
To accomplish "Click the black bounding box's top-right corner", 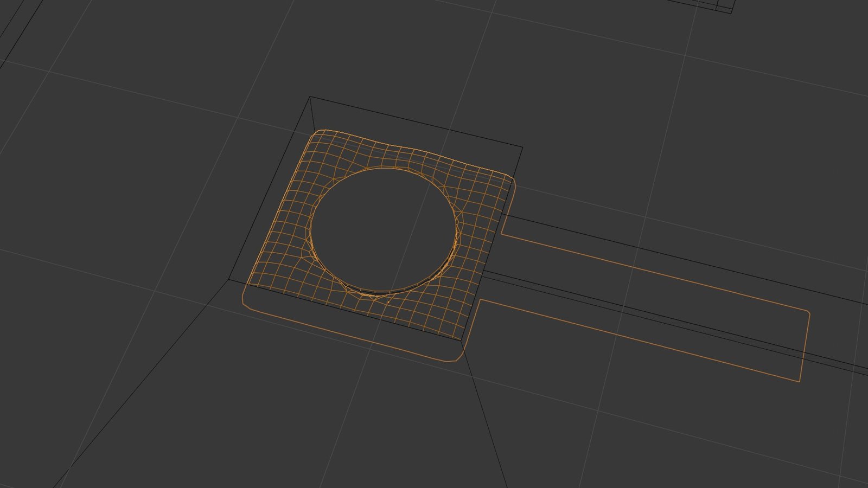I will [x=522, y=147].
